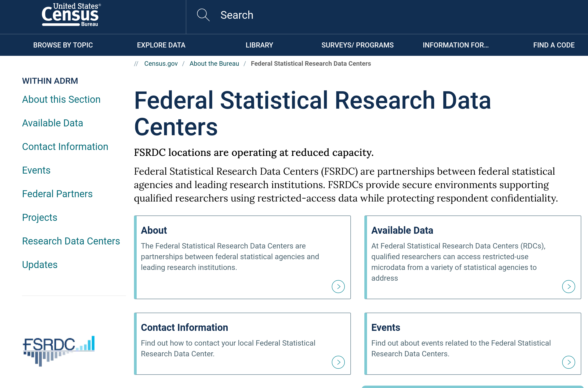Open the Information For... menu
This screenshot has width=588, height=388.
[x=456, y=45]
